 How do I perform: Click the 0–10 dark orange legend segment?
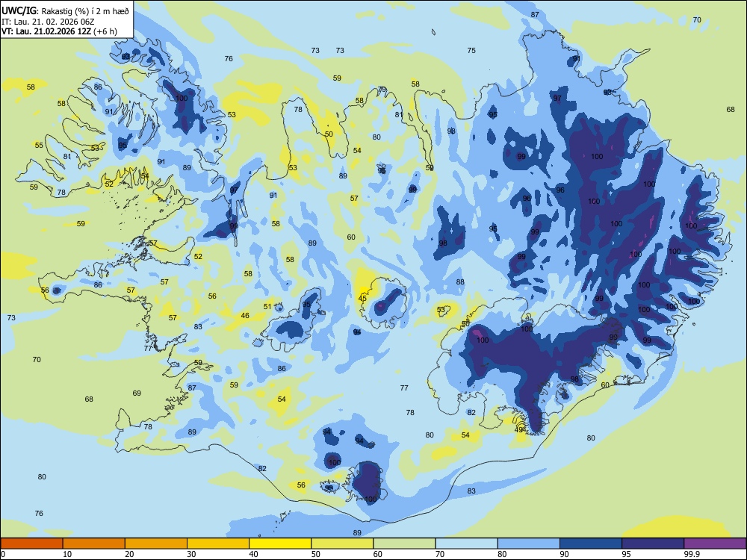pos(32,544)
